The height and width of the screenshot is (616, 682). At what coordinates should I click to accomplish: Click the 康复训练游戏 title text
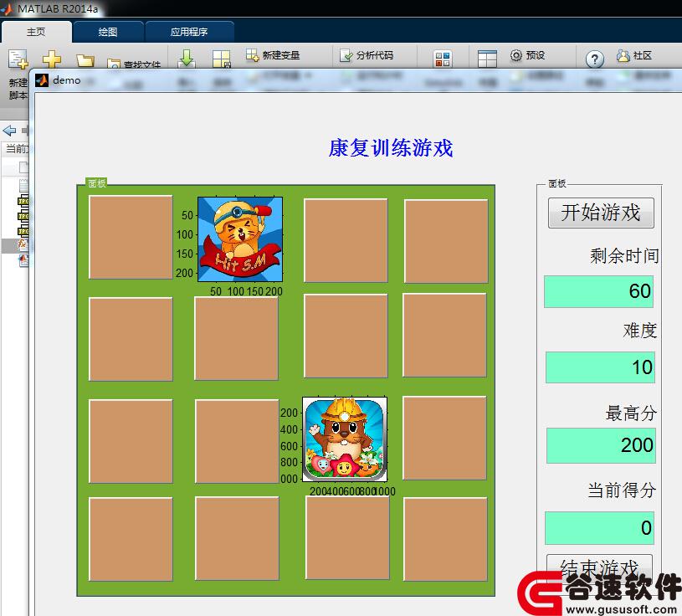391,148
